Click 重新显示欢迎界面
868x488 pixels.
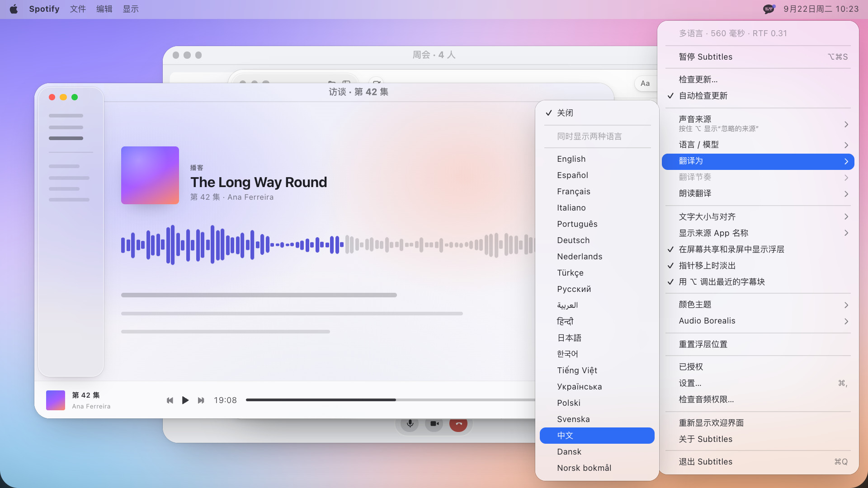pyautogui.click(x=758, y=423)
